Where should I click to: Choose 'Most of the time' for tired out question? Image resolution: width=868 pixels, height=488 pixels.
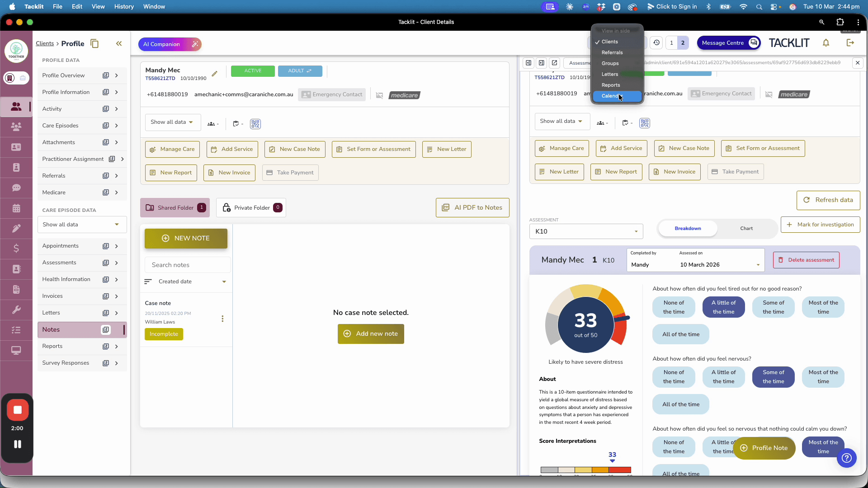click(x=823, y=307)
